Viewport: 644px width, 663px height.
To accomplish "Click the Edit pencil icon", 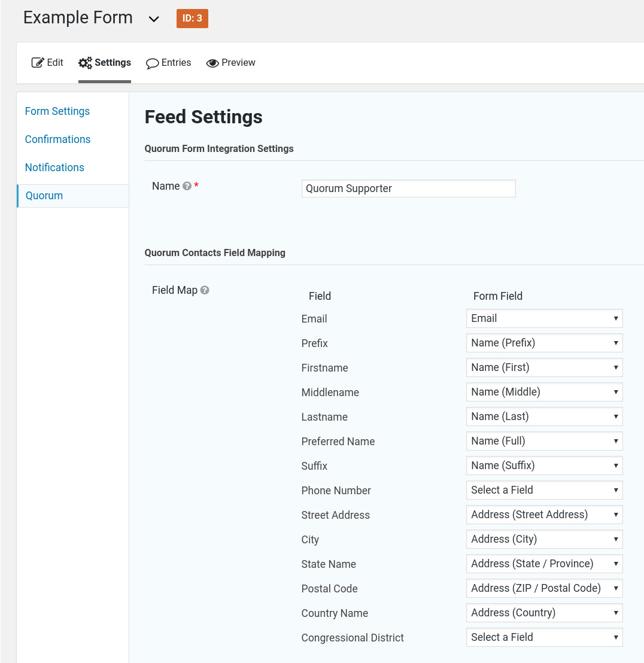I will tap(38, 63).
